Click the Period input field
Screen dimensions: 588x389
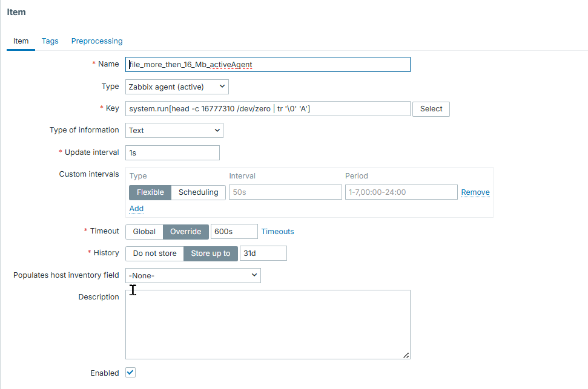[x=401, y=192]
